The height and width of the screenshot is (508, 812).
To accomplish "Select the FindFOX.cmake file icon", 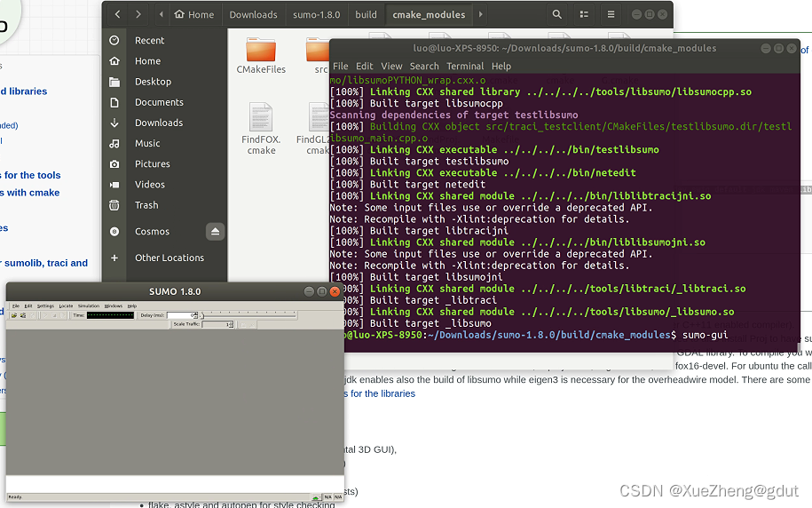I will pyautogui.click(x=261, y=116).
